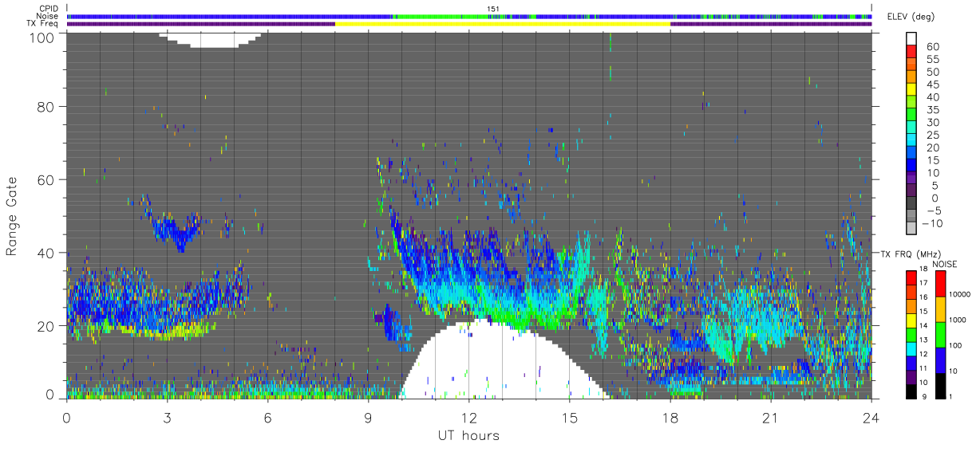Click the TX Freq row label above the plot

[41, 23]
